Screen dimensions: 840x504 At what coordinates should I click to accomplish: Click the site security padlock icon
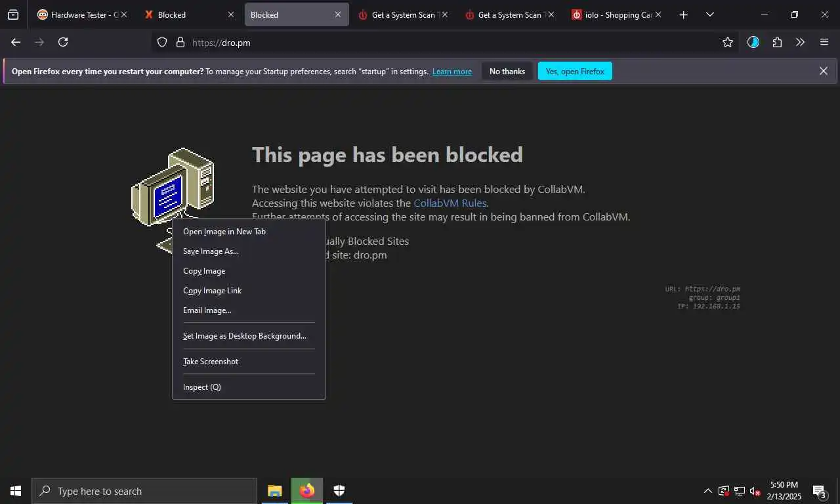(180, 43)
